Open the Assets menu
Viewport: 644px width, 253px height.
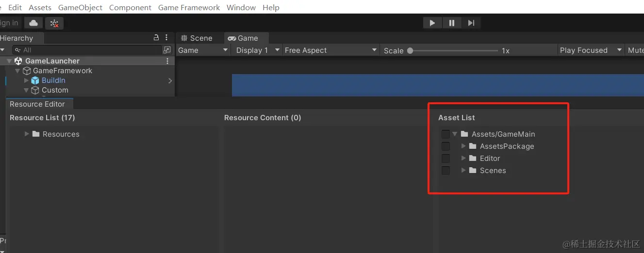pos(40,7)
